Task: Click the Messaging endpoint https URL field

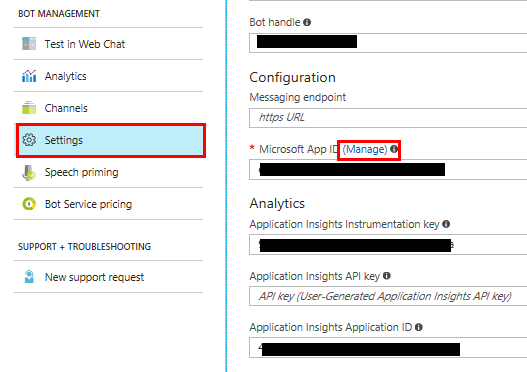Action: click(388, 118)
